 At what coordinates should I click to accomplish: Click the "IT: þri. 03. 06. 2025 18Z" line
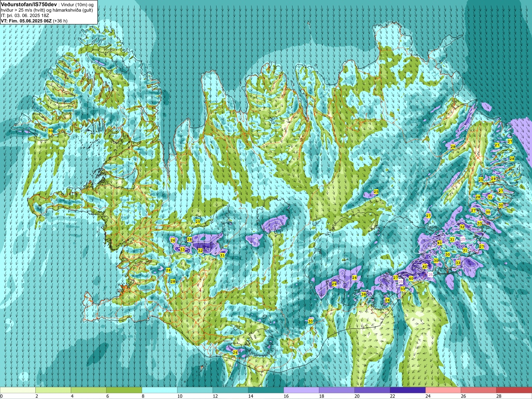[x=25, y=15]
